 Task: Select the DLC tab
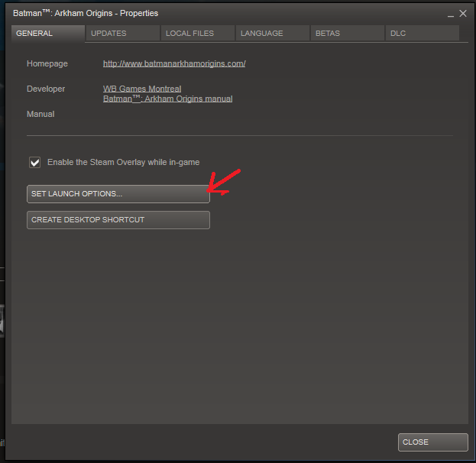(x=423, y=33)
